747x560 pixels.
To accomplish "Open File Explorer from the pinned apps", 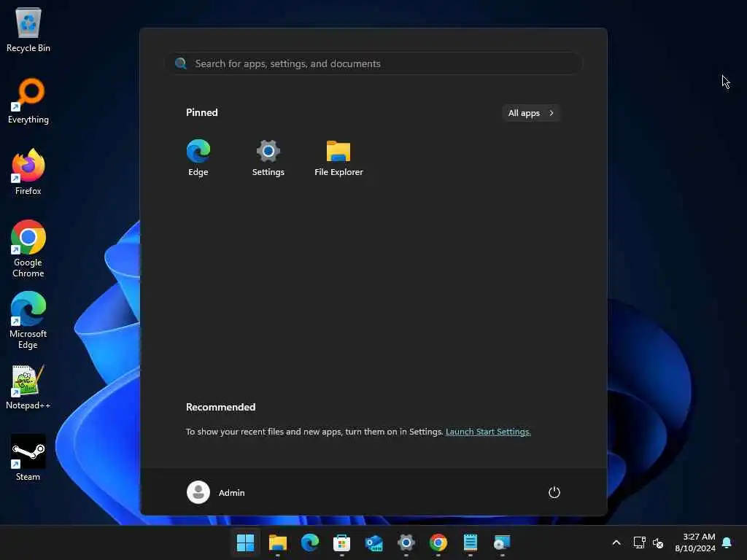I will (338, 157).
